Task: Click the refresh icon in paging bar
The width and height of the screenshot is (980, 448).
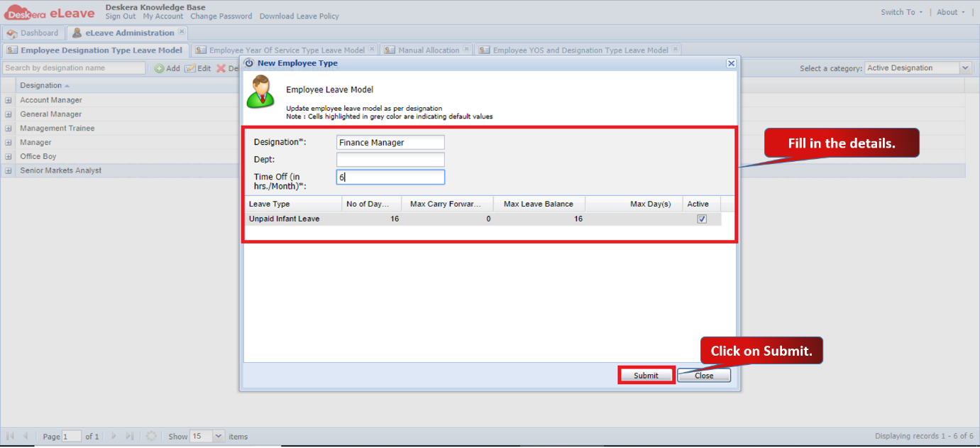Action: click(x=151, y=436)
